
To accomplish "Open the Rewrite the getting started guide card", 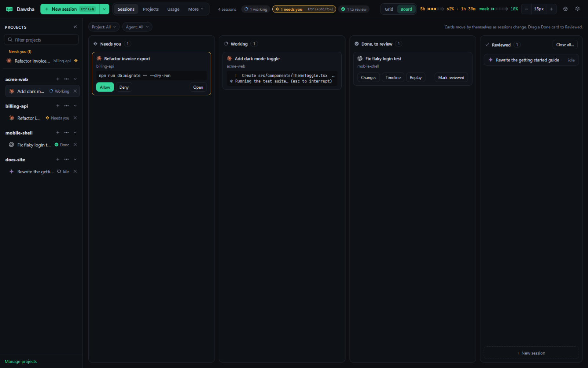I will [531, 60].
